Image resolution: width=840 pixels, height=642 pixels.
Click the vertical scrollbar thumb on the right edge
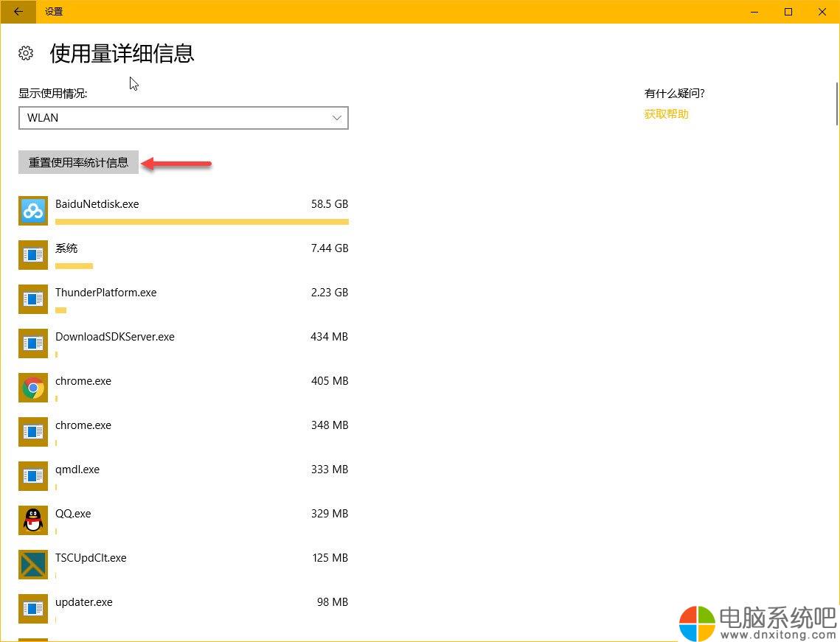837,104
